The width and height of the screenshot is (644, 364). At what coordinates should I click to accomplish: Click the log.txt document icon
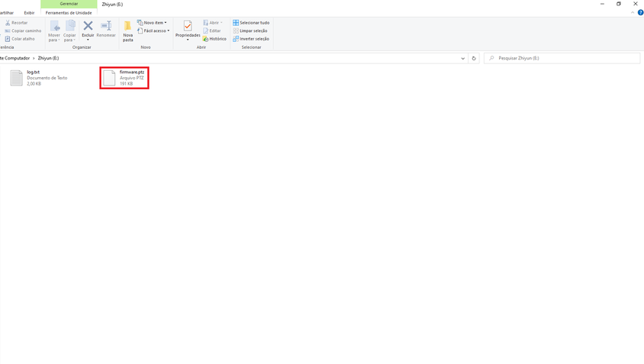[x=17, y=78]
